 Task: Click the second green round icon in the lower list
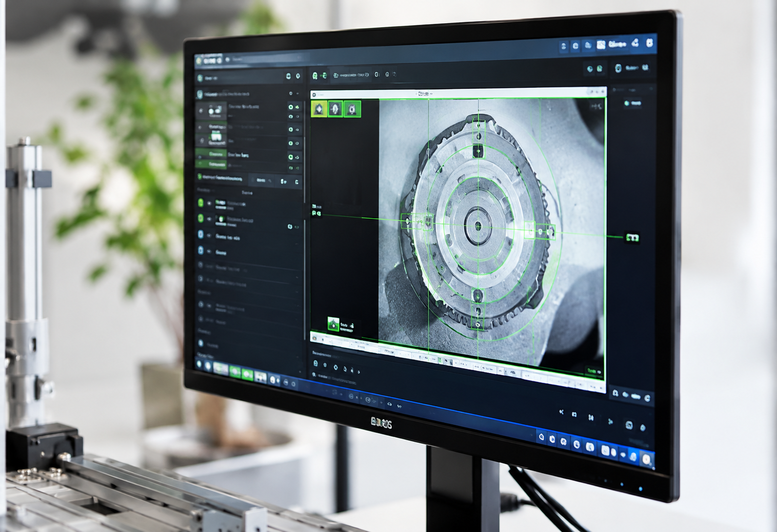click(x=201, y=219)
